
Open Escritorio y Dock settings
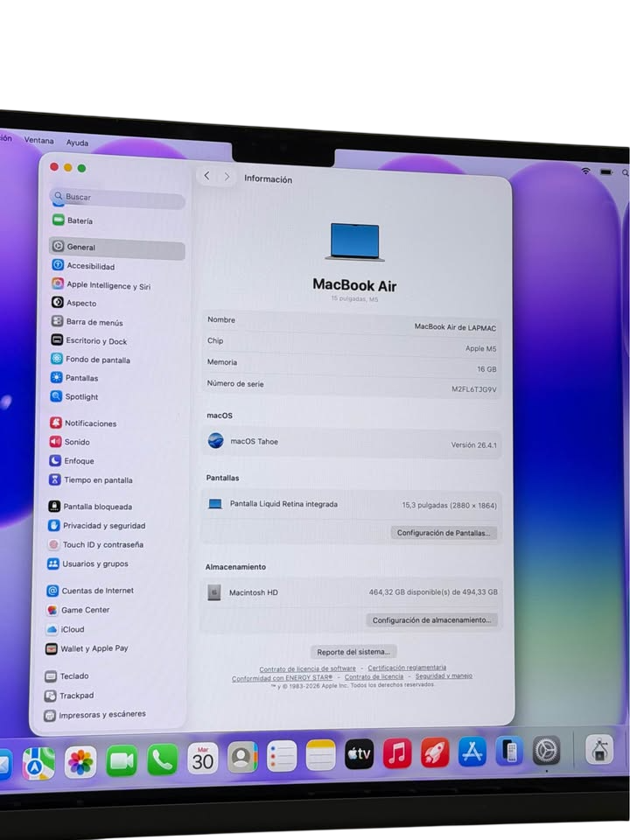(x=89, y=340)
